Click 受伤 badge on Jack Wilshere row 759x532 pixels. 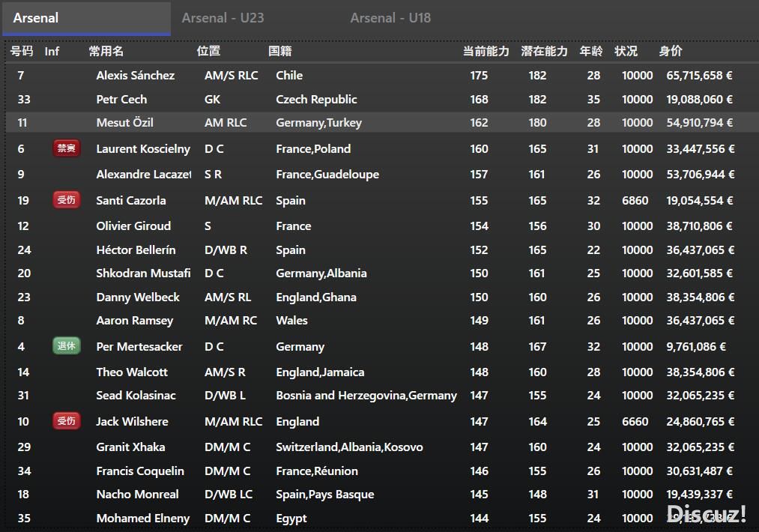click(x=67, y=421)
